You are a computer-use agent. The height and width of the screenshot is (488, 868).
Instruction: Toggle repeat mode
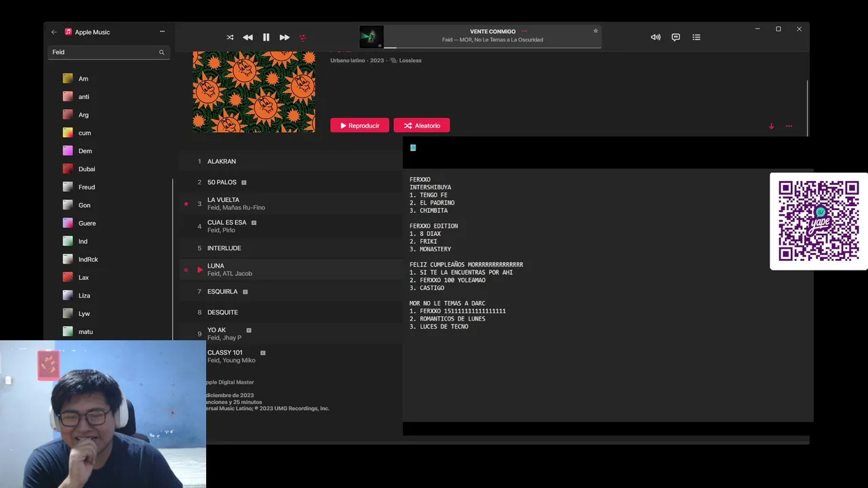point(302,37)
